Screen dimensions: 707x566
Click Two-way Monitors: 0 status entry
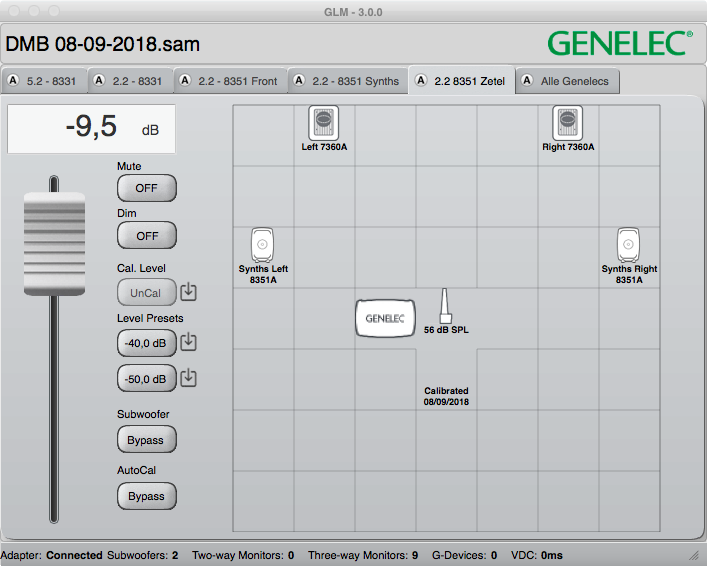coord(243,555)
